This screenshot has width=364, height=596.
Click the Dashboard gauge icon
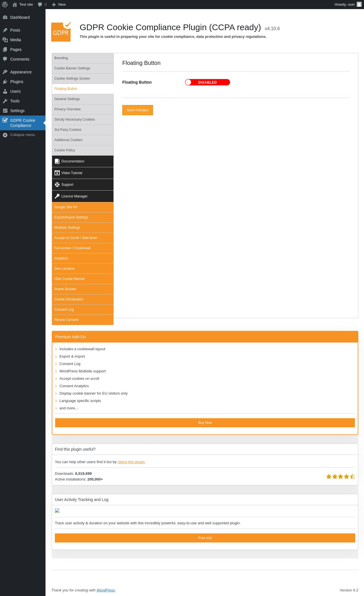pos(5,17)
